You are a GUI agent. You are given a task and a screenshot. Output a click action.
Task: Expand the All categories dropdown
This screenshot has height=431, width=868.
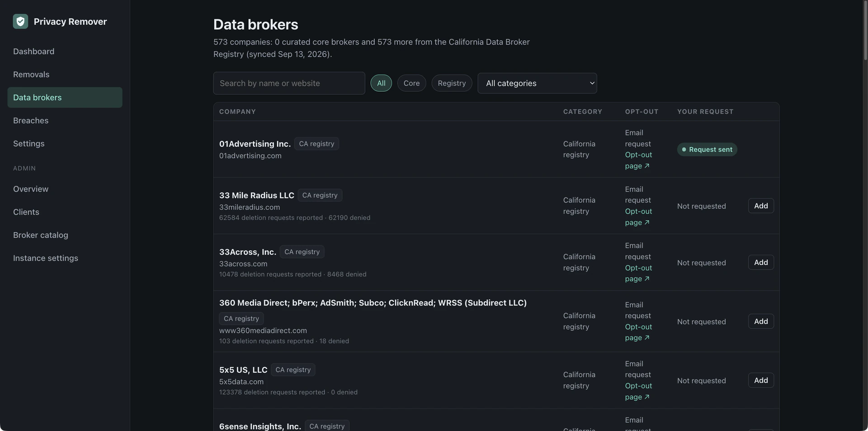pyautogui.click(x=537, y=83)
